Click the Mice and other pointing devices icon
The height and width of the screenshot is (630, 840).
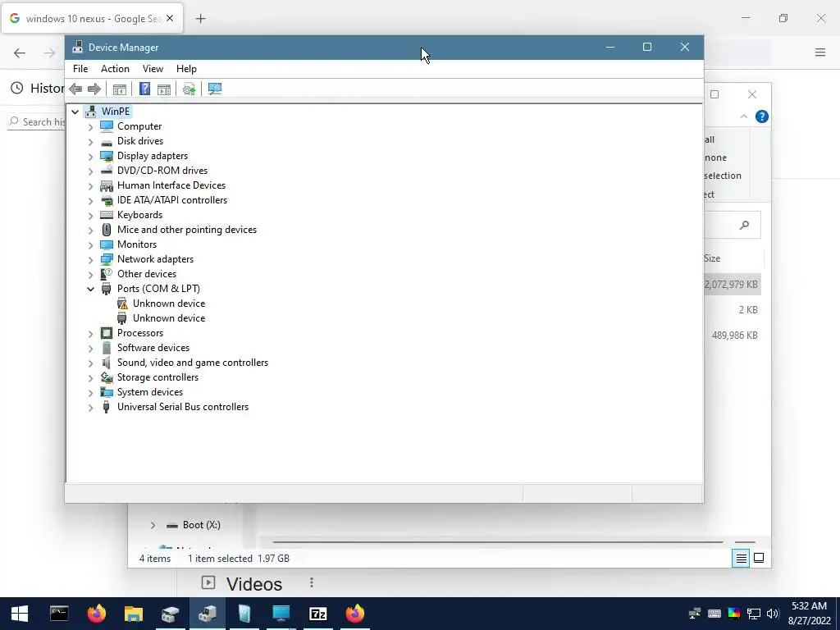107,230
